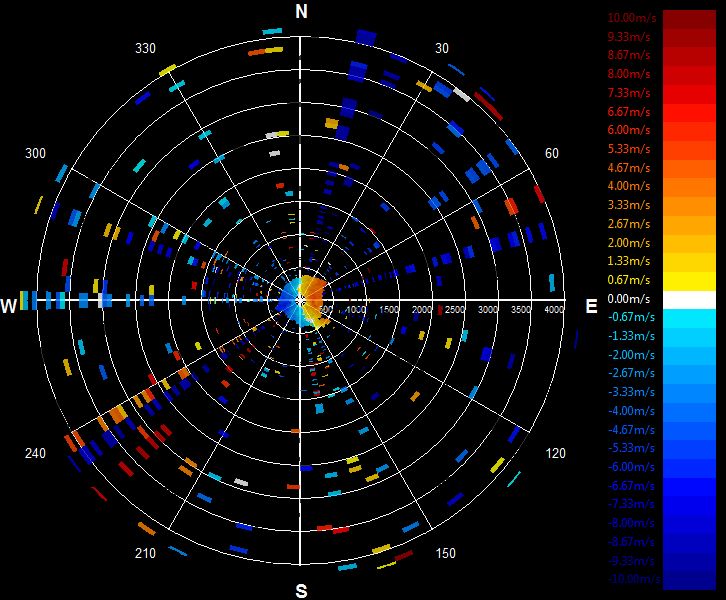Click the 300 degree azimuth label
The image size is (726, 600).
[35, 153]
